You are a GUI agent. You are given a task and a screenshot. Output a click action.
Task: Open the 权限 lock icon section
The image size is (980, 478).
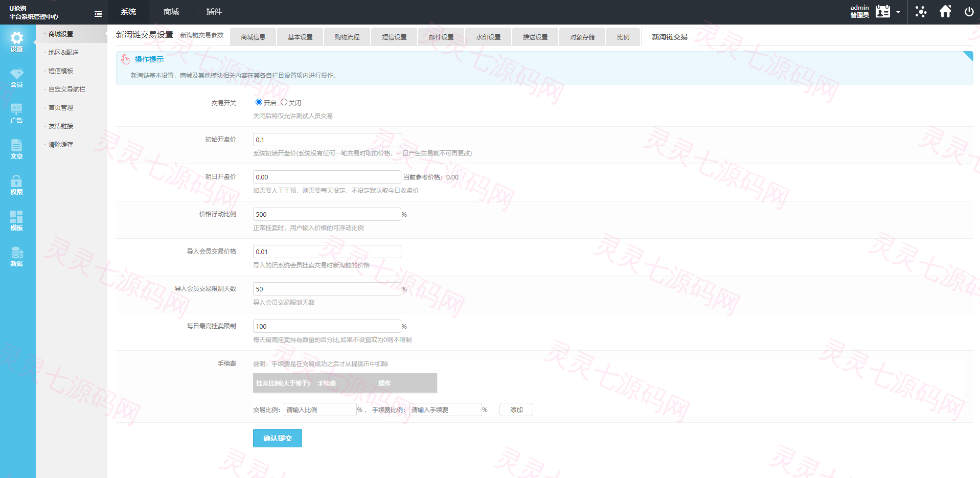coord(17,181)
